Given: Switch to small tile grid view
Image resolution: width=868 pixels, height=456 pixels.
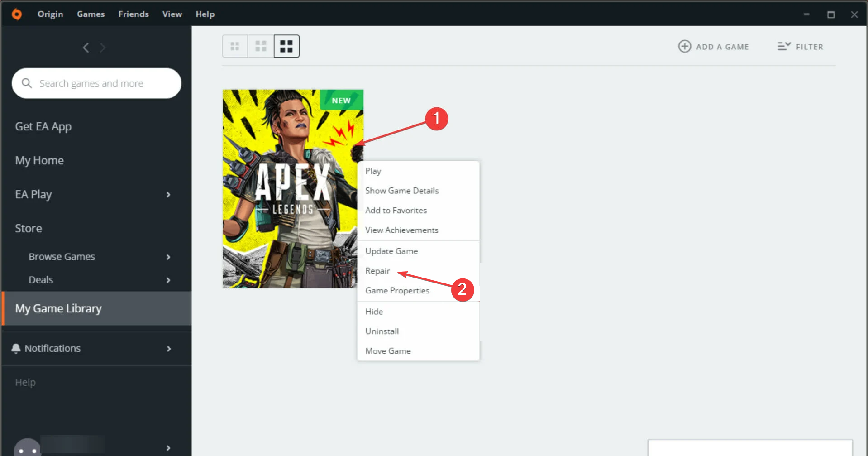Looking at the screenshot, I should [x=235, y=46].
